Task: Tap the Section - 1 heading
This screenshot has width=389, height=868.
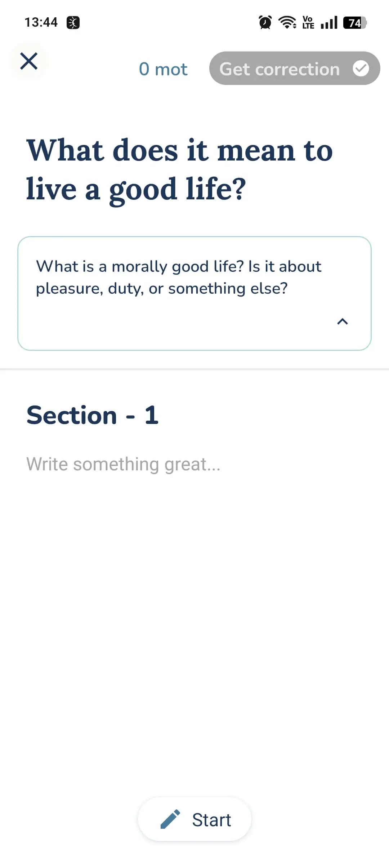Action: (93, 415)
